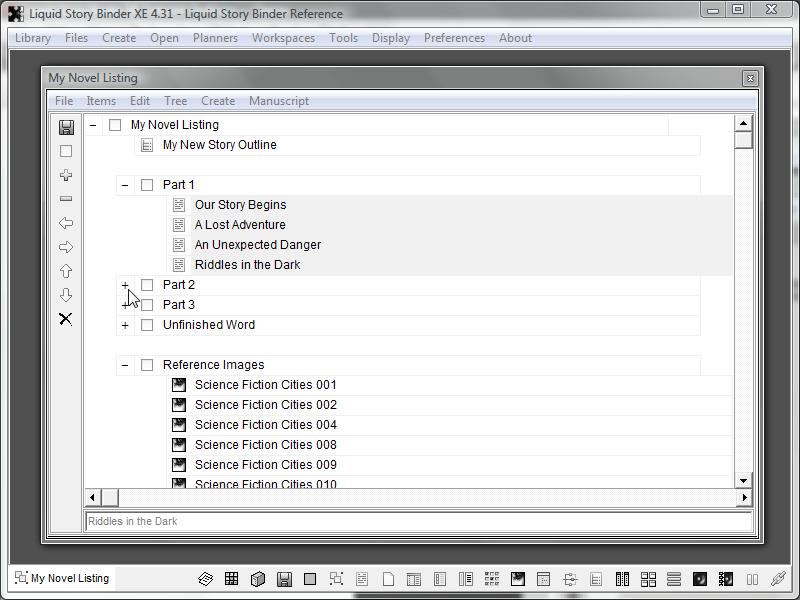Open the Manuscript menu in listing window

pos(278,101)
